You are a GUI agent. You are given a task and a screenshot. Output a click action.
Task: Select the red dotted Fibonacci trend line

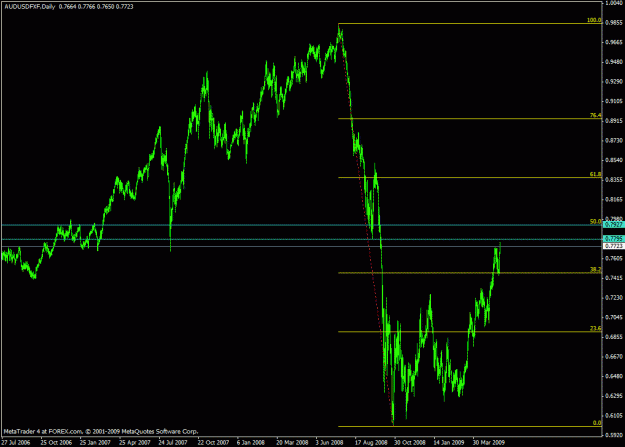pos(366,224)
